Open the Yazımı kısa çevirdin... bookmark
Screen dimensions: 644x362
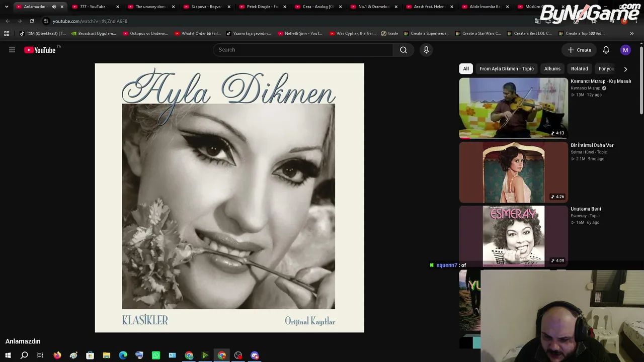pos(249,34)
